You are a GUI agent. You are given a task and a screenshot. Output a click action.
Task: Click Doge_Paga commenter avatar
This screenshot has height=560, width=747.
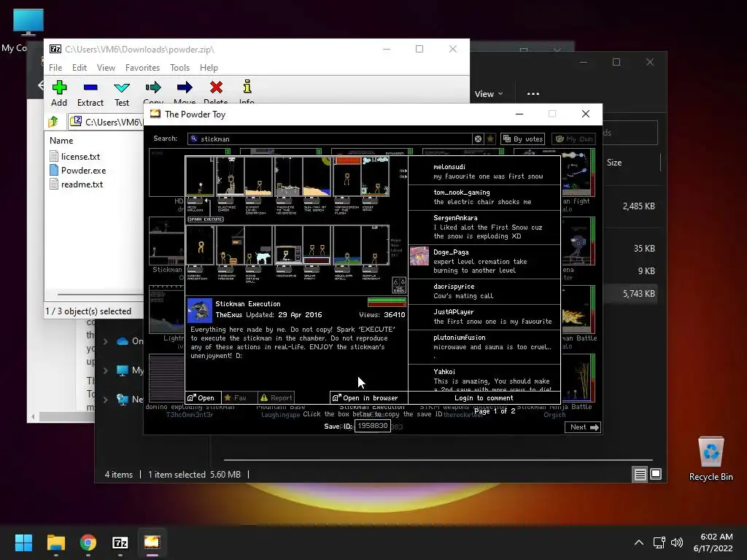point(419,256)
